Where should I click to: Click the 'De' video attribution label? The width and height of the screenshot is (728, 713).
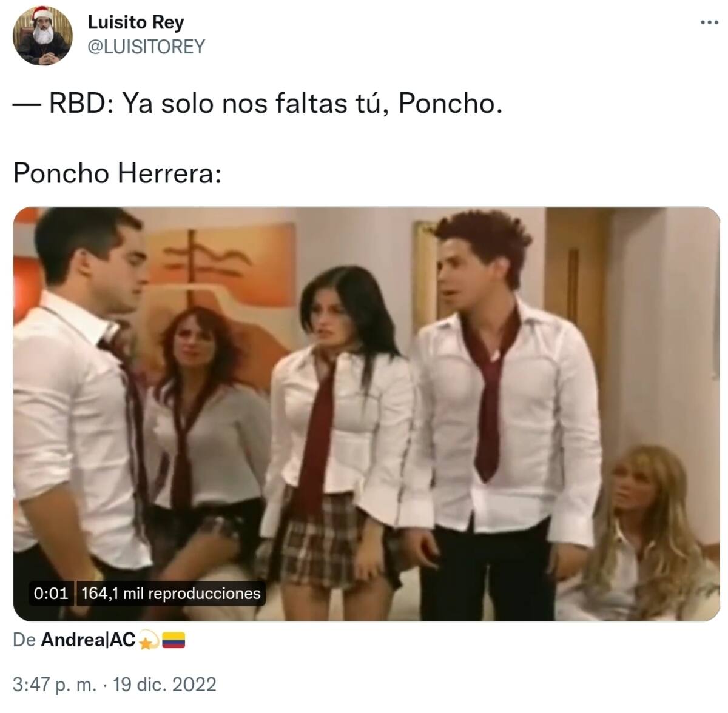[24, 640]
